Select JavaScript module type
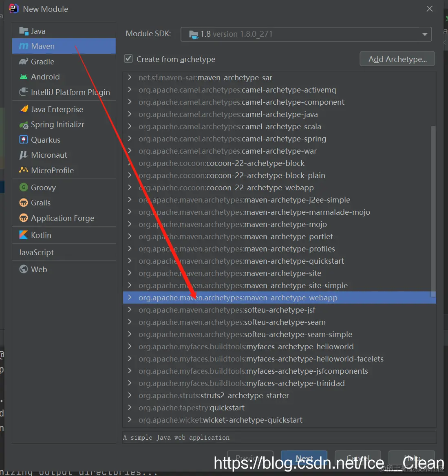The width and height of the screenshot is (448, 476). pos(64,252)
